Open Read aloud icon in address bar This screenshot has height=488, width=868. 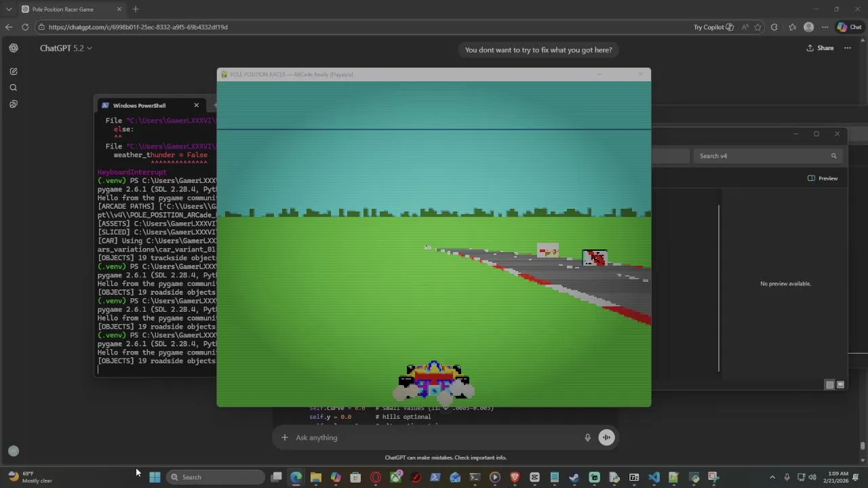coord(745,27)
